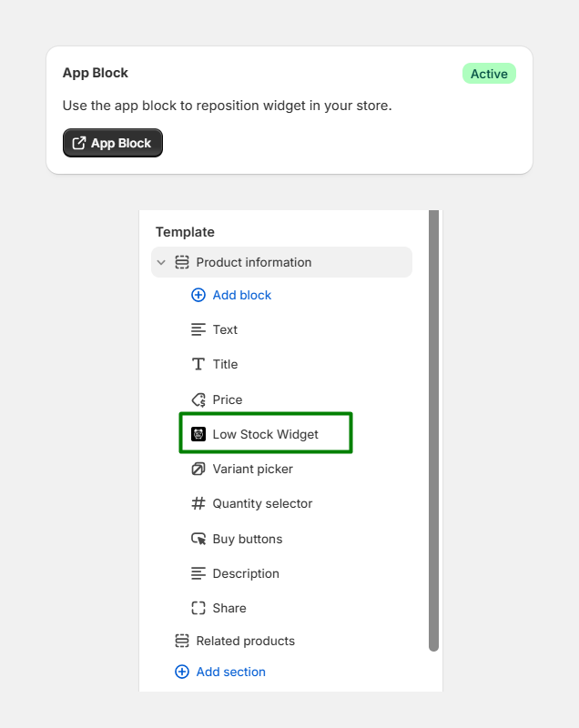The width and height of the screenshot is (579, 728).
Task: Collapse the Product information section chevron
Action: pos(161,262)
